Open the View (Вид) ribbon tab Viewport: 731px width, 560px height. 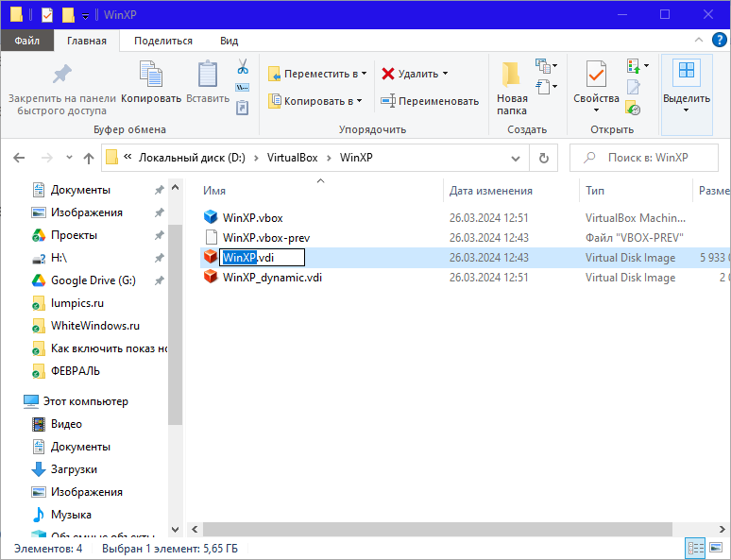point(229,41)
